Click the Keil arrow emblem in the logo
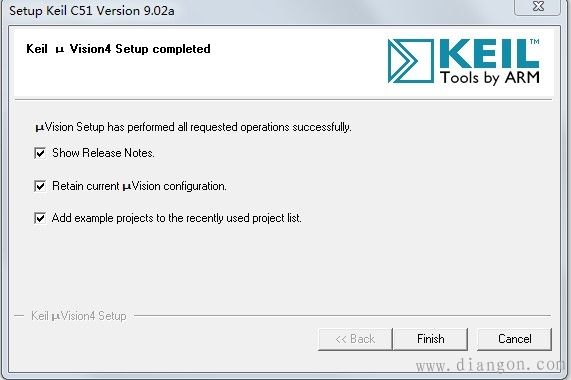The height and width of the screenshot is (380, 571). [x=411, y=61]
